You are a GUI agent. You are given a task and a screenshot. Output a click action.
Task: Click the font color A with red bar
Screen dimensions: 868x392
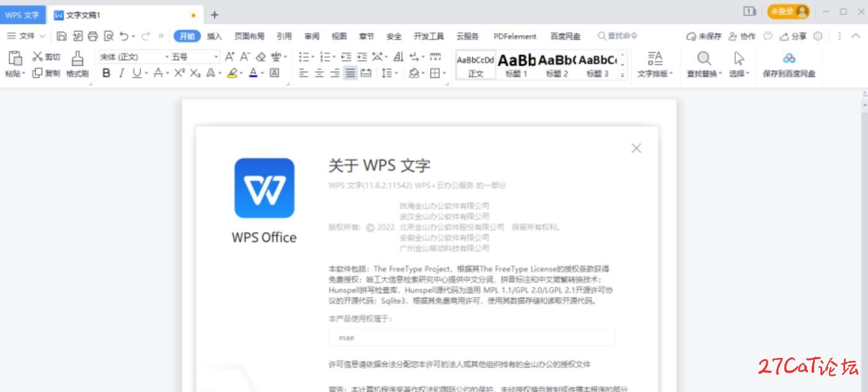click(x=253, y=73)
